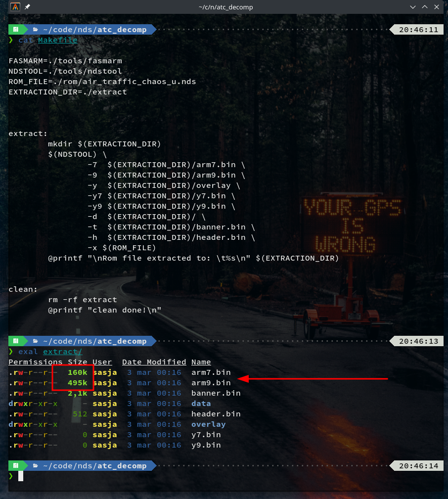Image resolution: width=448 pixels, height=499 pixels.
Task: Click the 'clean done!' printf line
Action: point(105,310)
